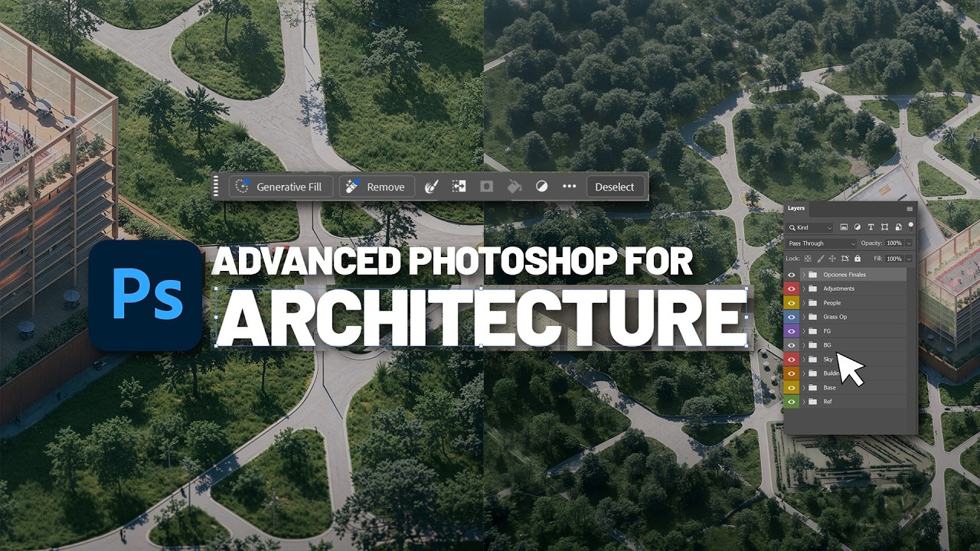This screenshot has width=980, height=551.
Task: Click the BG group folder icon
Action: [812, 345]
